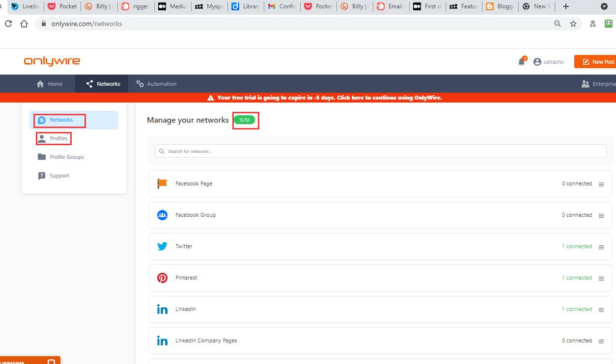The image size is (616, 364).
Task: Open the Pinterest row options menu
Action: point(601,279)
